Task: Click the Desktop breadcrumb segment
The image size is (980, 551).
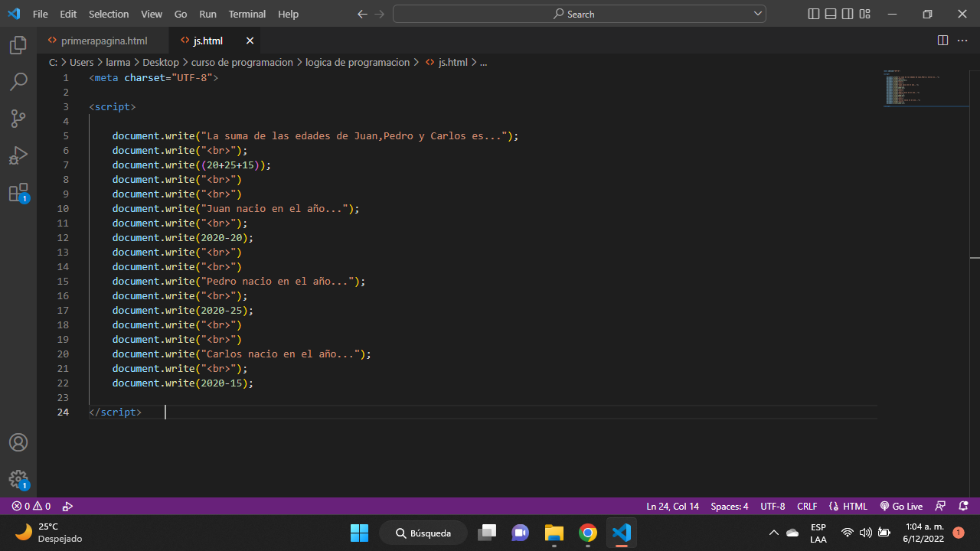Action: point(161,62)
